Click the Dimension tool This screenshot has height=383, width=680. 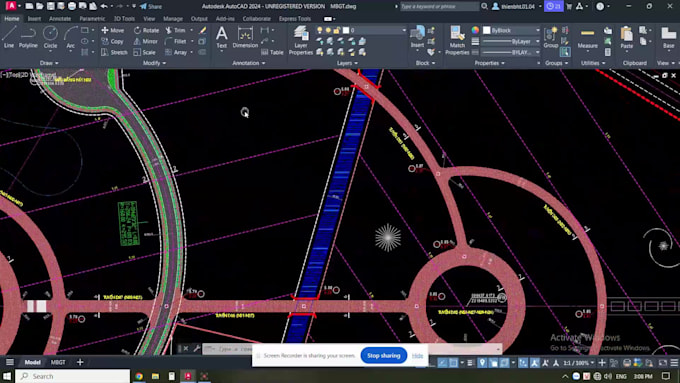245,37
